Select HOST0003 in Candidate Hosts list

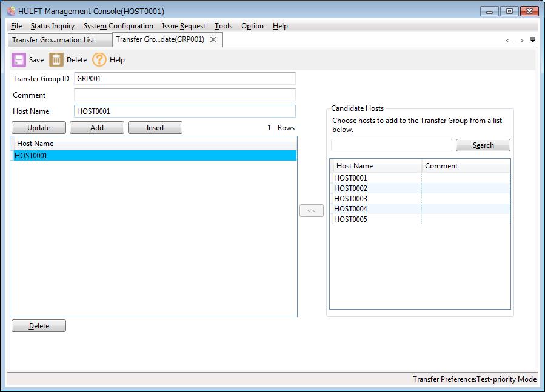pyautogui.click(x=420, y=199)
